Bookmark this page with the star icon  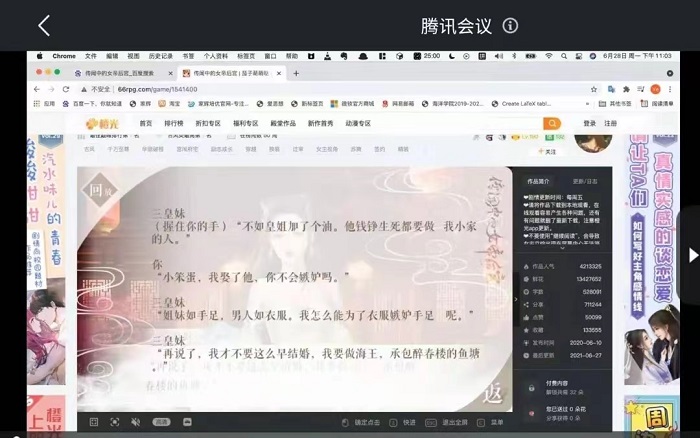[x=594, y=89]
